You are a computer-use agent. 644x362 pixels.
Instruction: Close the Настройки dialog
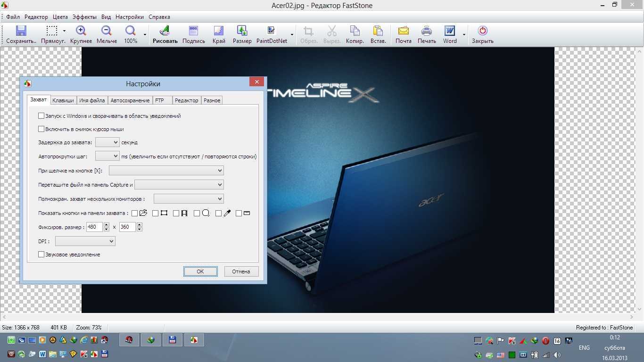coord(256,82)
